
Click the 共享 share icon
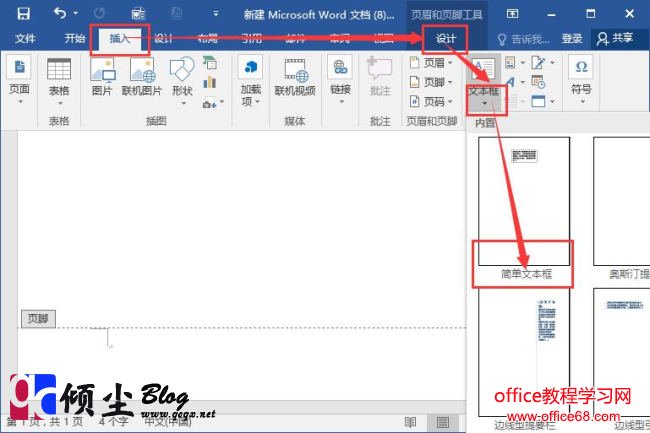click(615, 39)
